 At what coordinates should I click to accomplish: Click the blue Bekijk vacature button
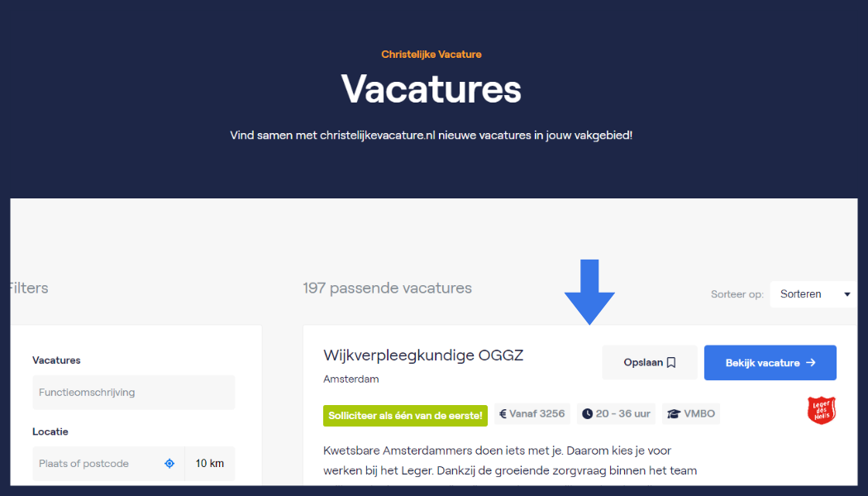[770, 363]
